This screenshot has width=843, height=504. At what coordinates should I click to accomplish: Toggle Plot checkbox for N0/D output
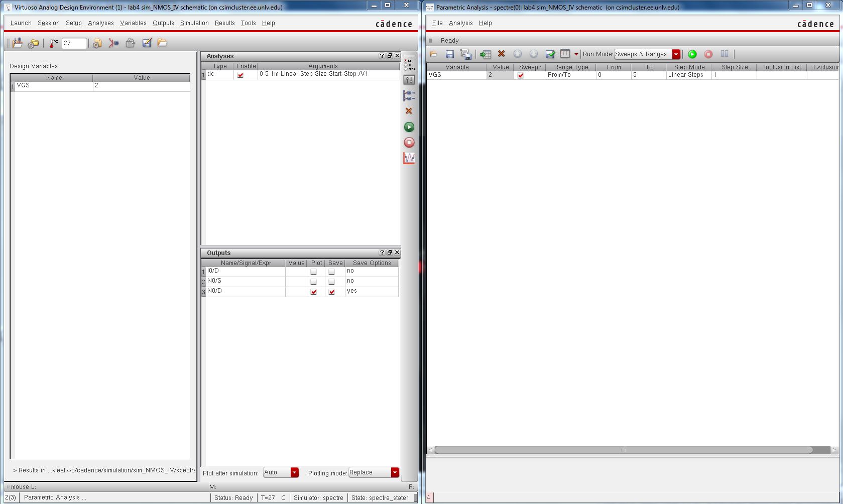pos(313,292)
